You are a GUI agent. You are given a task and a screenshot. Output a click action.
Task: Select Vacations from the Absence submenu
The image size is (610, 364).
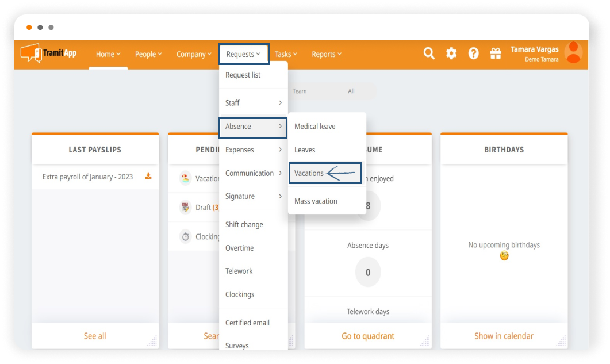pyautogui.click(x=309, y=173)
